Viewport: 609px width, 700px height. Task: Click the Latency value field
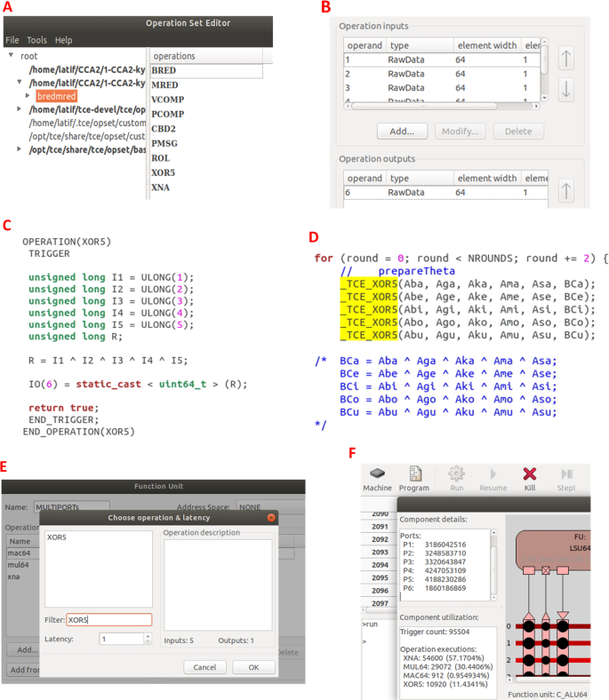[x=122, y=639]
